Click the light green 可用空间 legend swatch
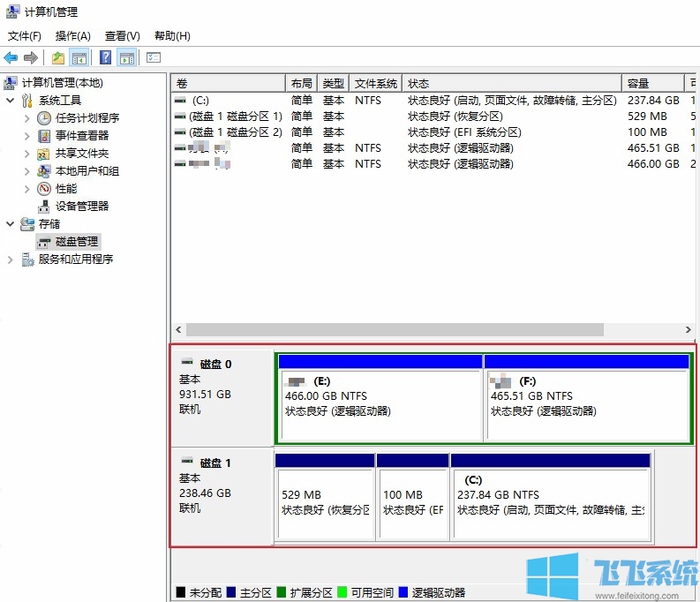The width and height of the screenshot is (700, 602). [342, 592]
